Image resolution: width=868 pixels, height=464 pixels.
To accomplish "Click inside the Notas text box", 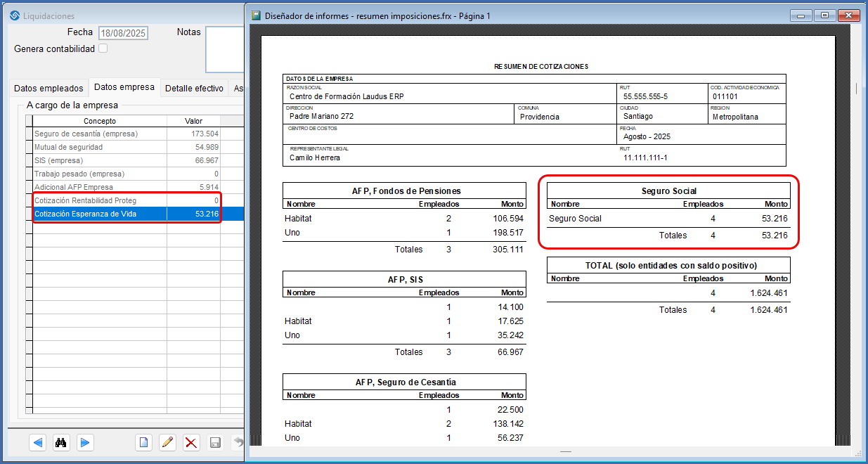I will (225, 49).
